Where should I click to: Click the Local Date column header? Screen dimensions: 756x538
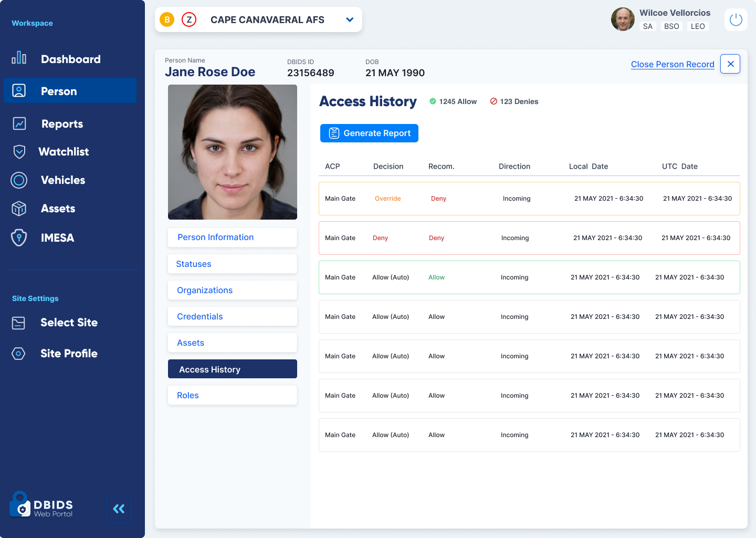coord(589,167)
